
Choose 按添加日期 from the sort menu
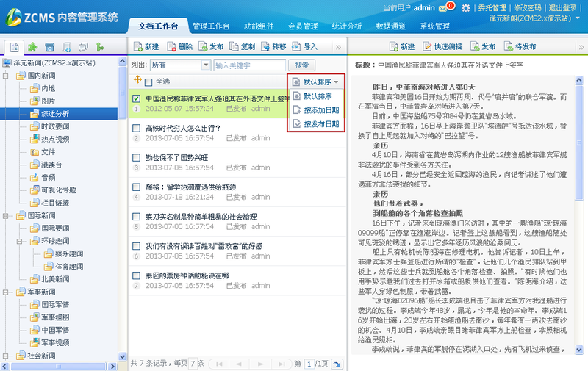point(316,110)
